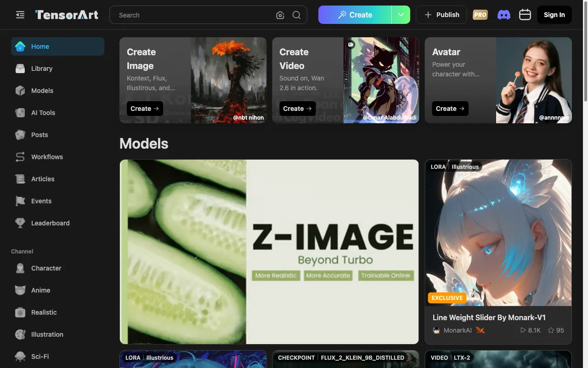Click the Library icon in sidebar

[20, 69]
